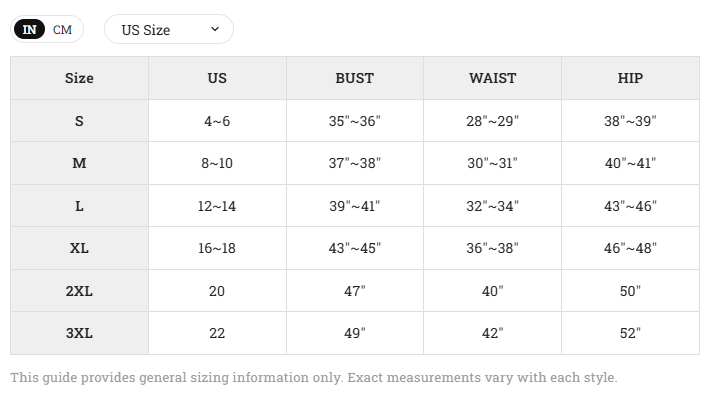Click the Size column header
Image resolution: width=715 pixels, height=398 pixels.
(x=79, y=78)
